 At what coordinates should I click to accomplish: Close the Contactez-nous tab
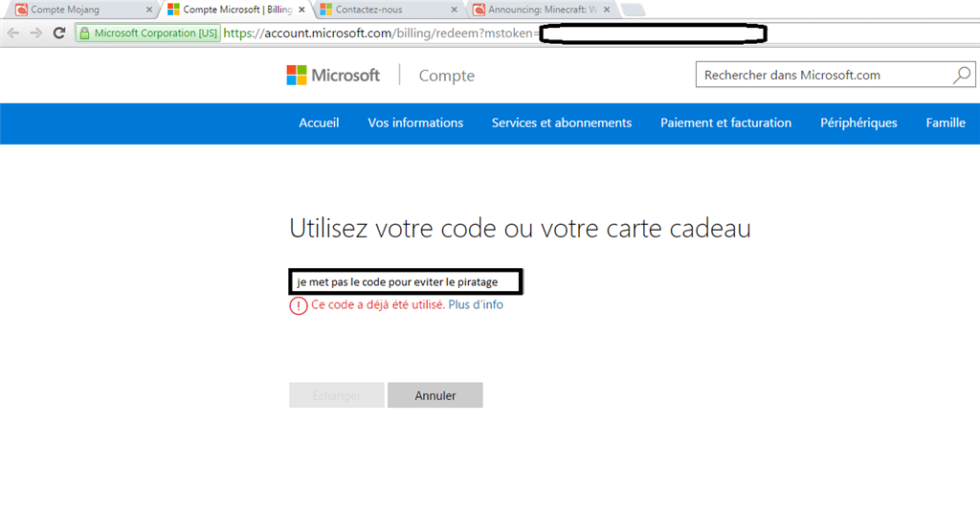click(455, 10)
